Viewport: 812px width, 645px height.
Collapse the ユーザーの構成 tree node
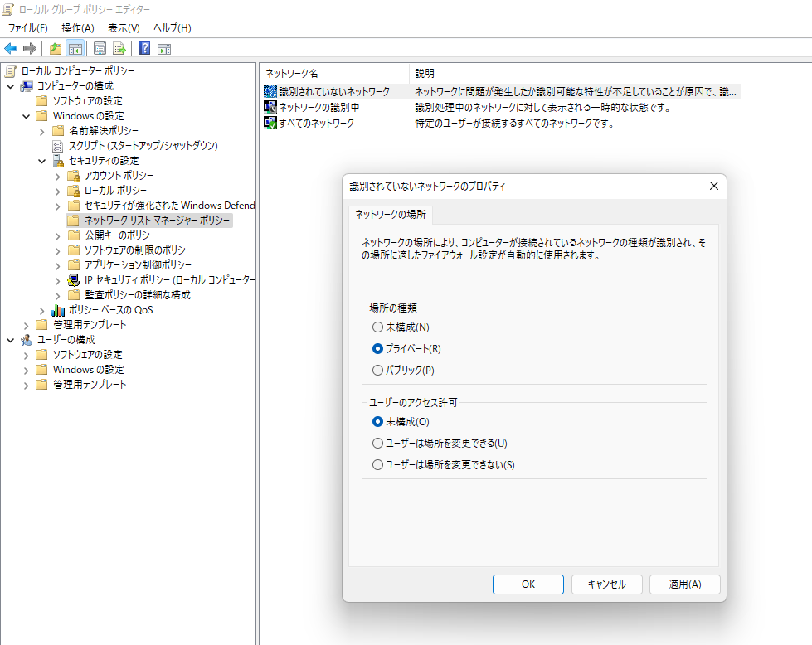click(10, 340)
